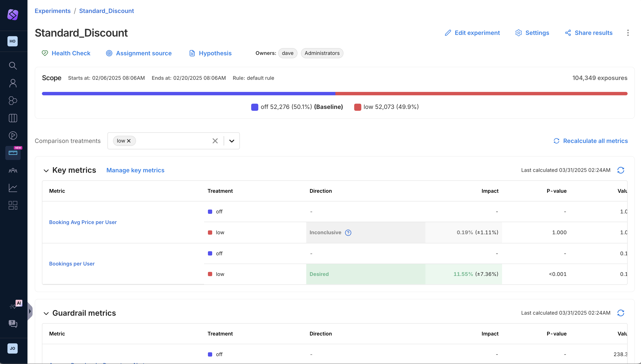The height and width of the screenshot is (364, 641).
Task: Remove the 'low' treatment chip
Action: 129,141
